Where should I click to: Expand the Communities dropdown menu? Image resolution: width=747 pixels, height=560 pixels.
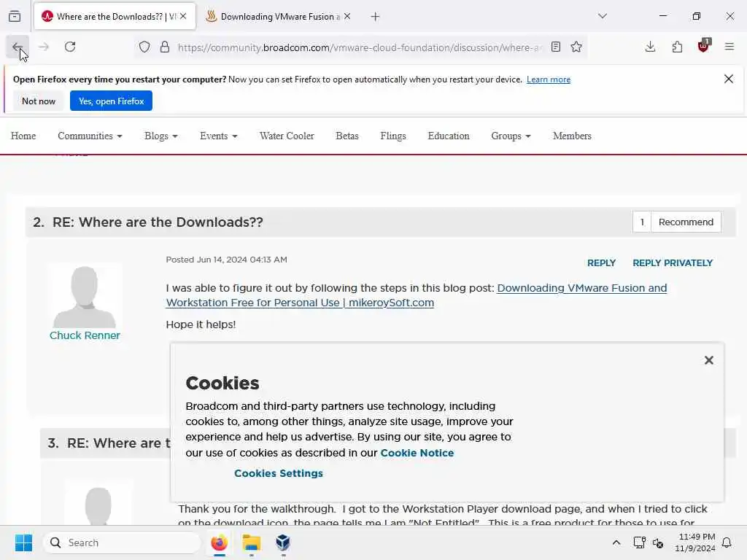(90, 136)
